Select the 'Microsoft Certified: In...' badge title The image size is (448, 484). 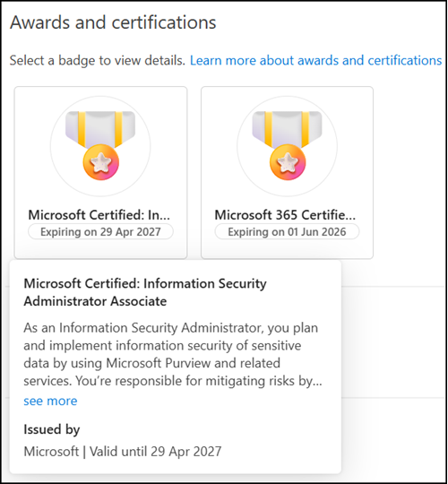(99, 215)
